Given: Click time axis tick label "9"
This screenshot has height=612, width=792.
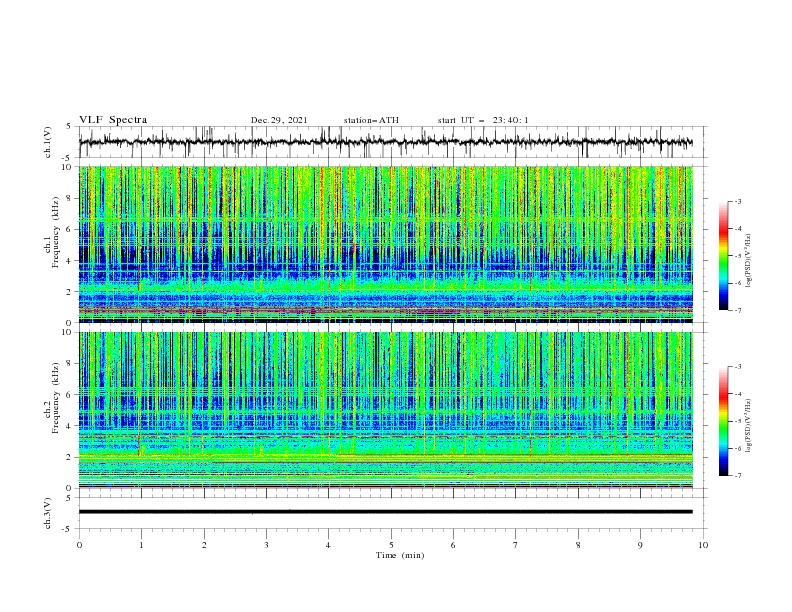Looking at the screenshot, I should coord(640,545).
